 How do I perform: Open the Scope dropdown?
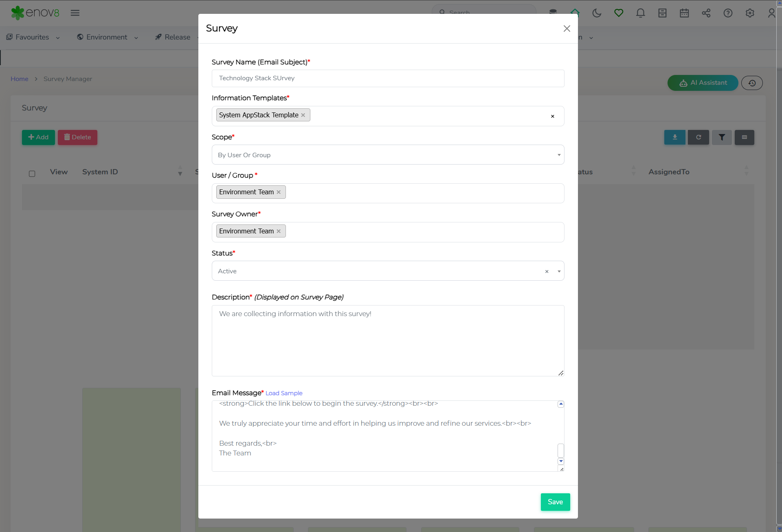pos(388,155)
